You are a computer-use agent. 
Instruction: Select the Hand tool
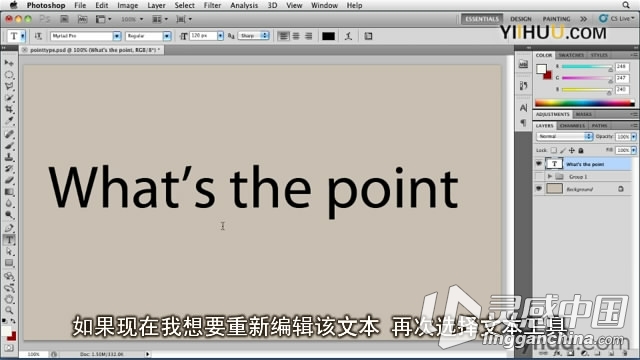coord(9,299)
